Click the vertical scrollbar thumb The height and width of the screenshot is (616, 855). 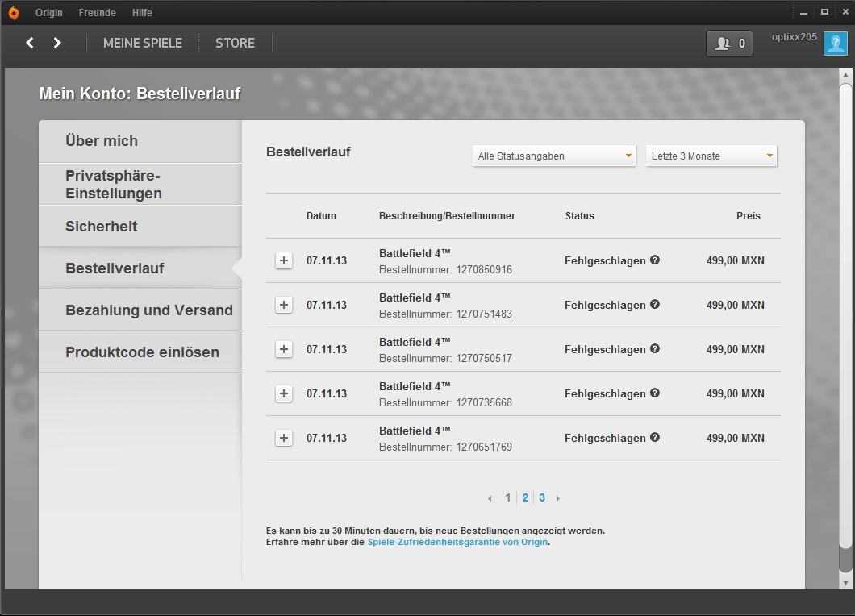pyautogui.click(x=846, y=316)
